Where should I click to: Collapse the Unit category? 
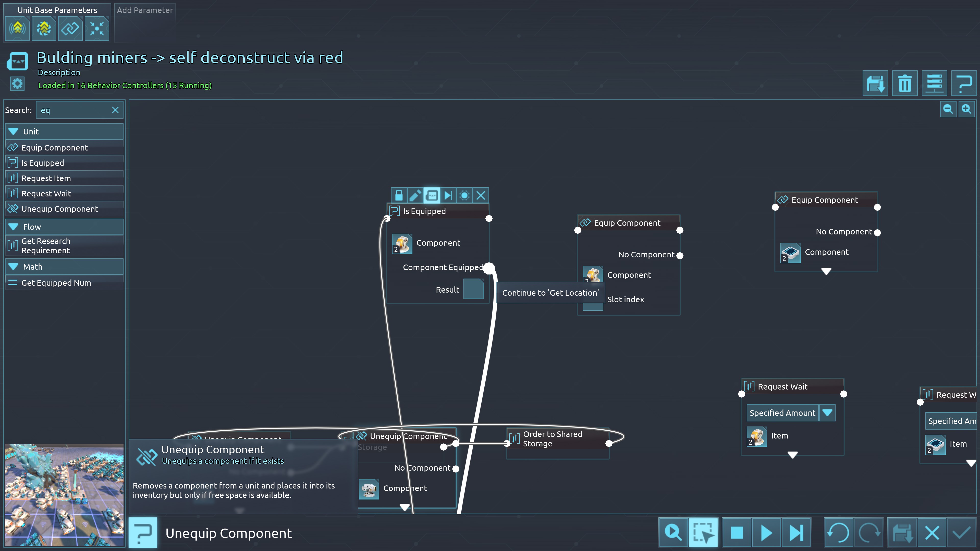point(14,132)
